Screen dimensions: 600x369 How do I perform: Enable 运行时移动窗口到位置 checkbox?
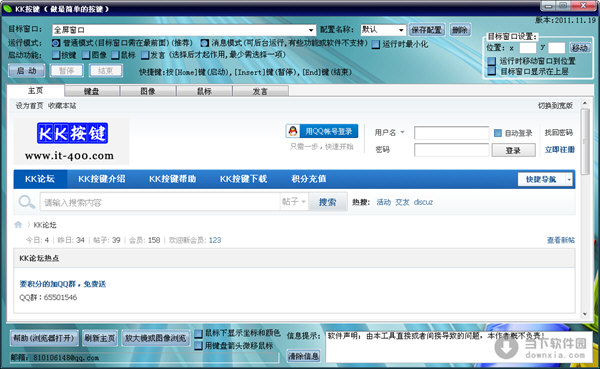[492, 61]
